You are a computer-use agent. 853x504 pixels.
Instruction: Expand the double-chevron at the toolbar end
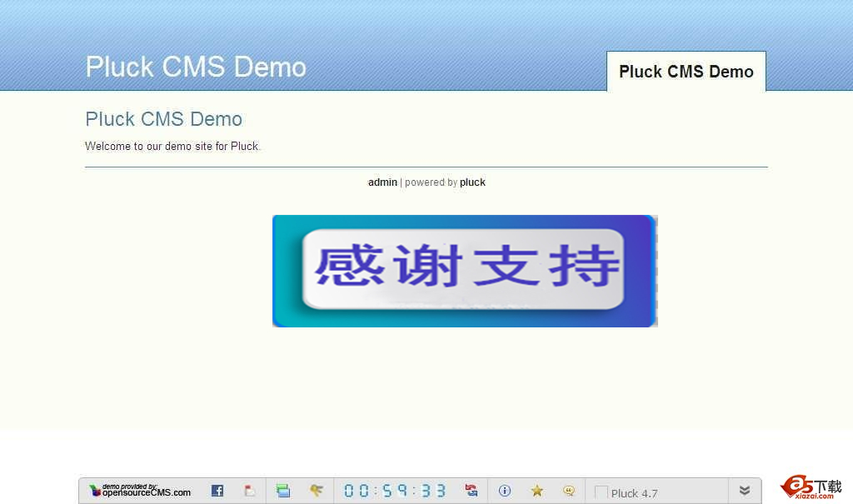[745, 491]
